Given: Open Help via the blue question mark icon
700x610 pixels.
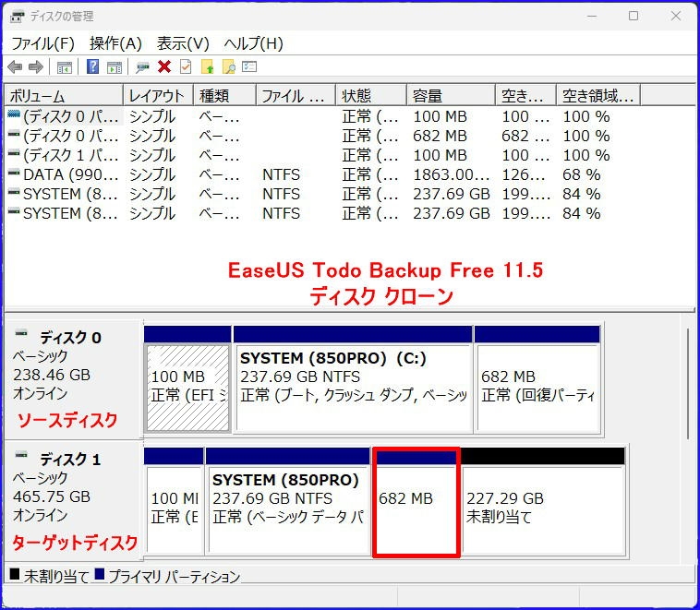Looking at the screenshot, I should point(93,67).
